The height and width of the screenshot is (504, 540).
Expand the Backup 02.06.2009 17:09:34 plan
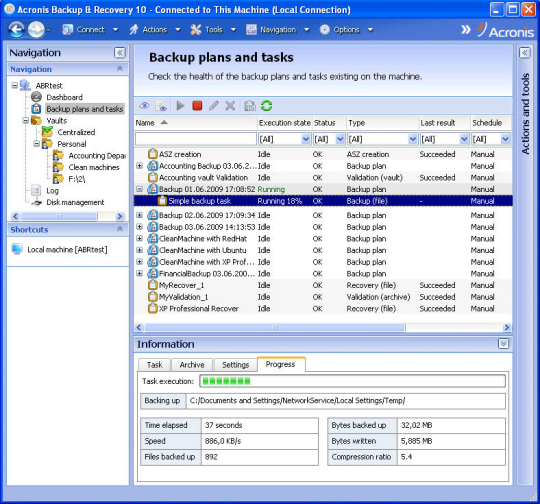tap(139, 215)
